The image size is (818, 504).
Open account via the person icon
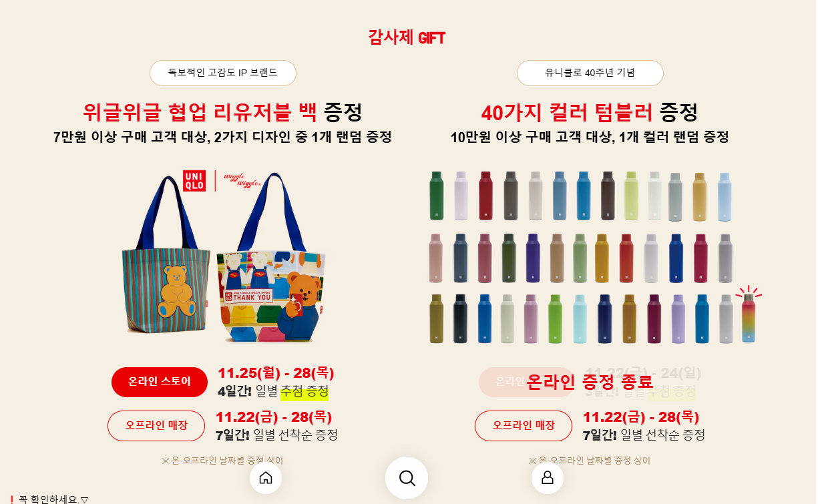click(548, 478)
